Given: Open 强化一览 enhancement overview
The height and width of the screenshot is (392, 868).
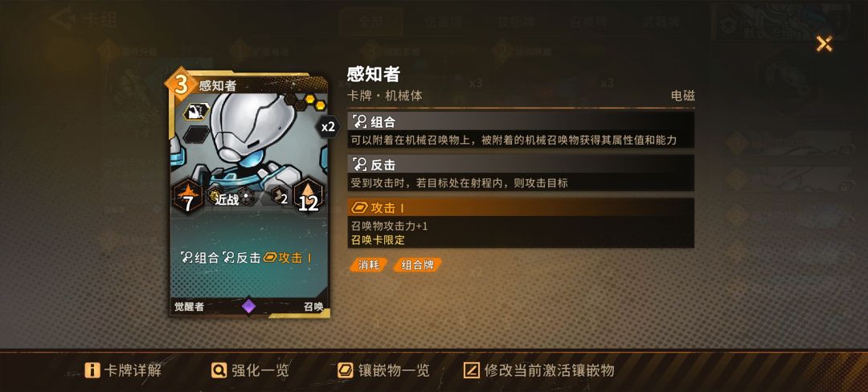Looking at the screenshot, I should [250, 370].
